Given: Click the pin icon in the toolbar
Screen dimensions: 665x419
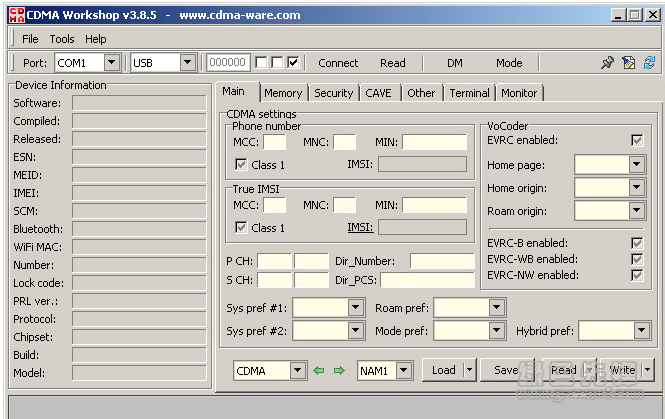Looking at the screenshot, I should (x=607, y=63).
